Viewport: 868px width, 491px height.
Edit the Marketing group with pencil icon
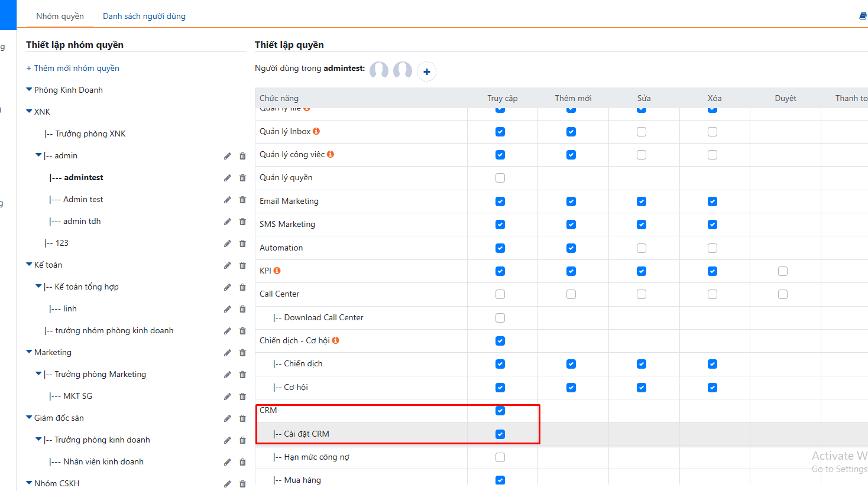(227, 353)
